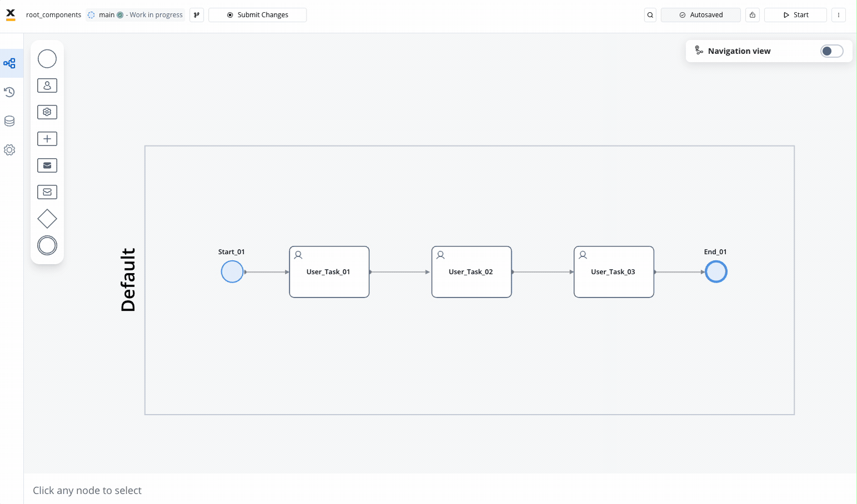The width and height of the screenshot is (857, 504).
Task: Click the Start_01 label text
Action: [232, 252]
